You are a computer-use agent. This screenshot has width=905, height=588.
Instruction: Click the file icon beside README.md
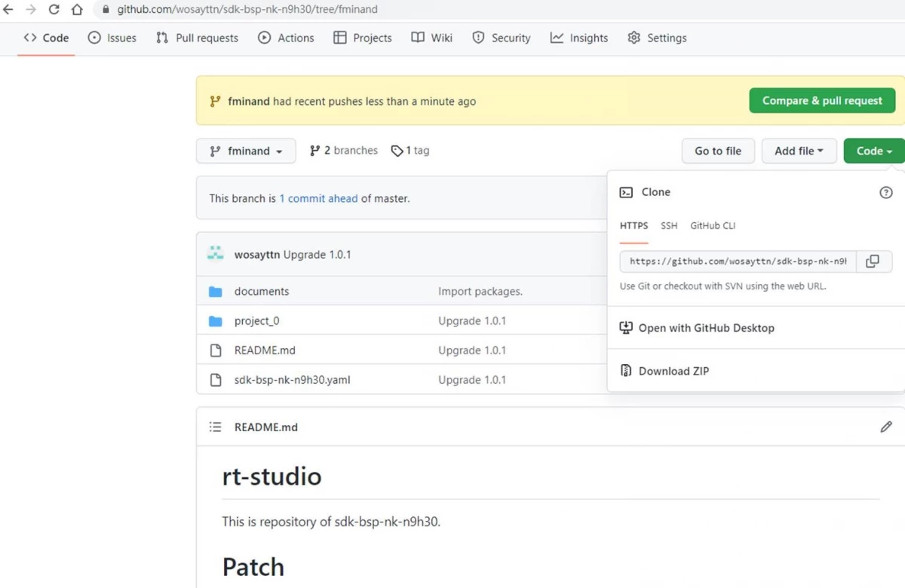[216, 350]
